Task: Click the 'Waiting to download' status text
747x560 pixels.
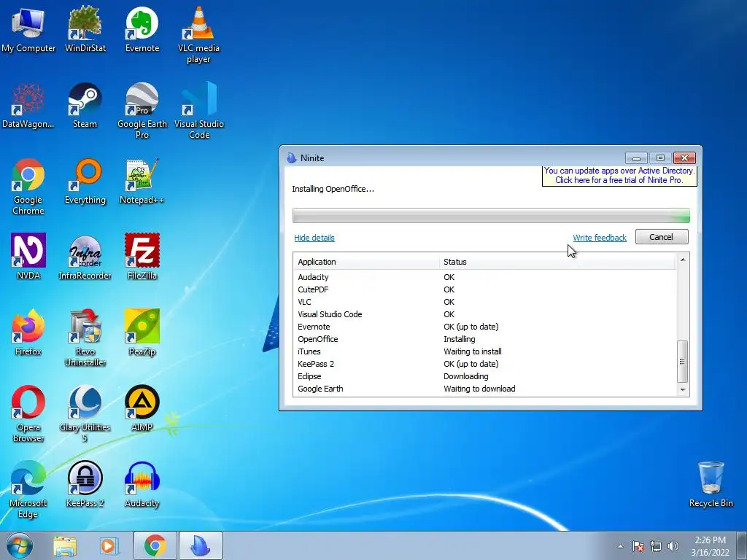Action: click(479, 389)
